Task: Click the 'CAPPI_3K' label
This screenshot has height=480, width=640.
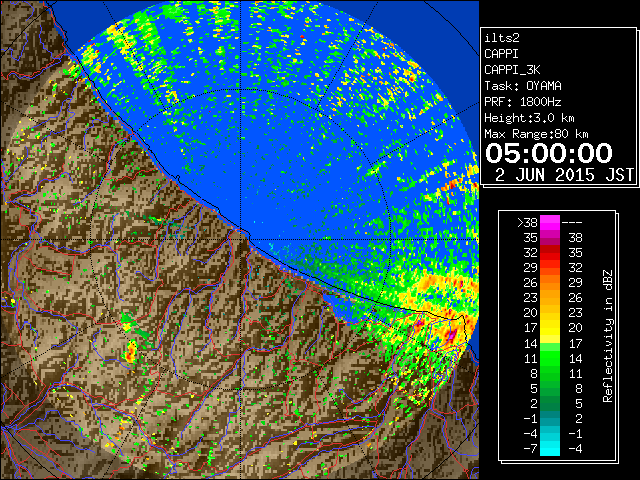Action: point(512,70)
